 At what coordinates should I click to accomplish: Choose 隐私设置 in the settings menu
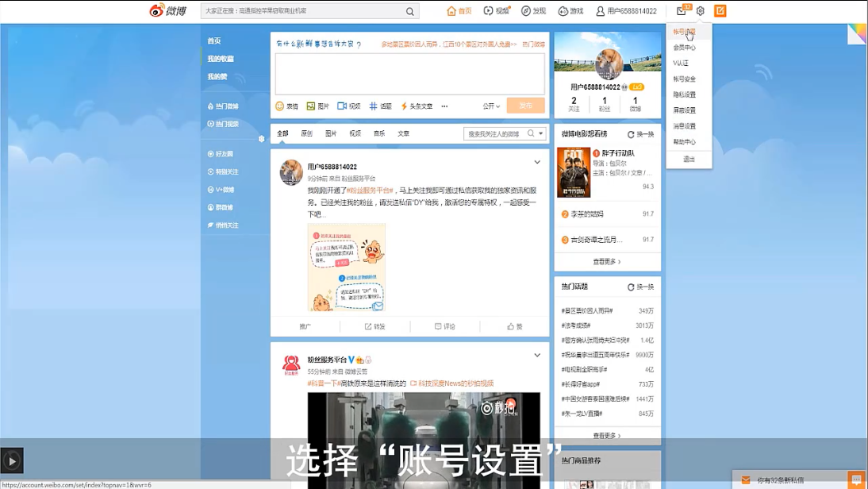pos(684,94)
